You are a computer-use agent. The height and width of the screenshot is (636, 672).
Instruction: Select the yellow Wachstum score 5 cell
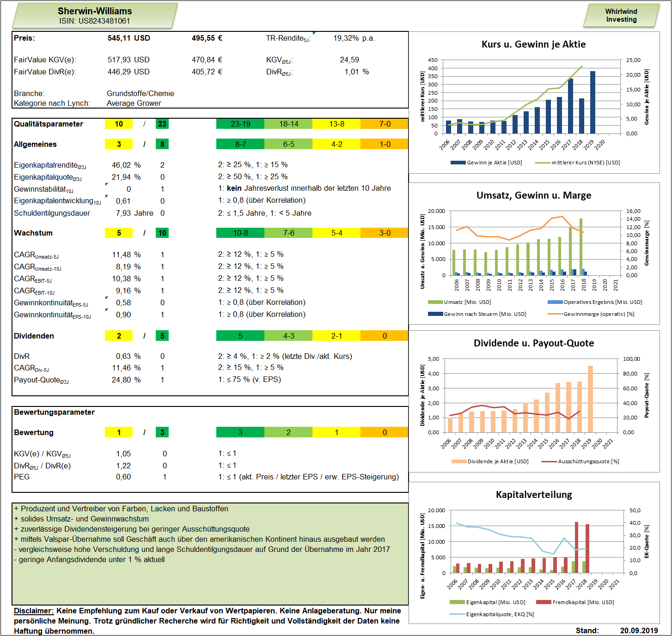(x=119, y=233)
